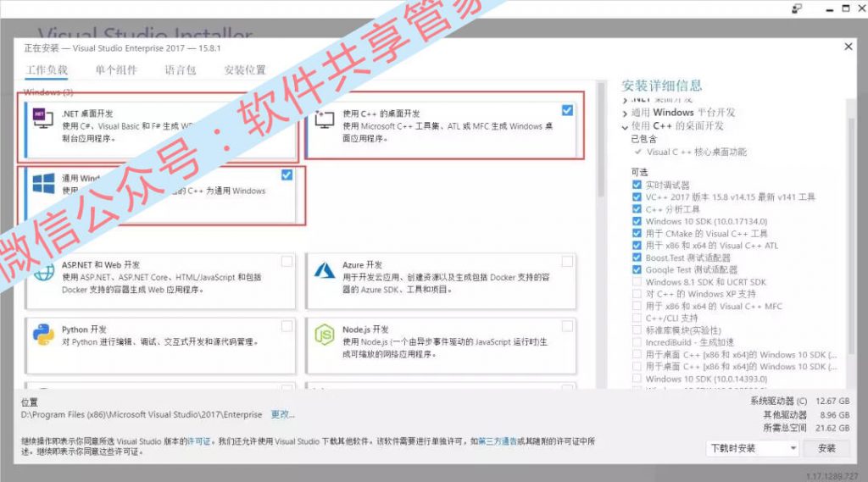This screenshot has height=482, width=868.
Task: Click Visual C++ 核心桌面功能 included item
Action: (x=697, y=152)
